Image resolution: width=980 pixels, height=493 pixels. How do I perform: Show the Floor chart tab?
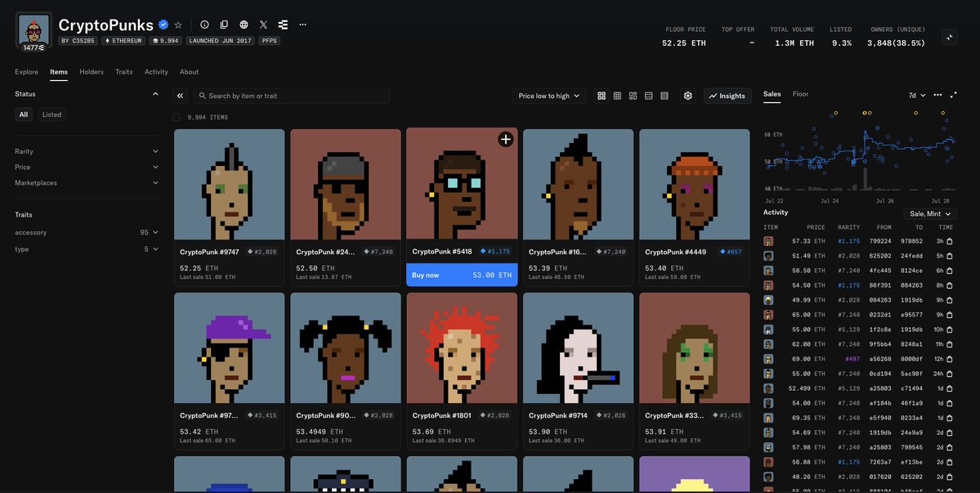pyautogui.click(x=801, y=94)
